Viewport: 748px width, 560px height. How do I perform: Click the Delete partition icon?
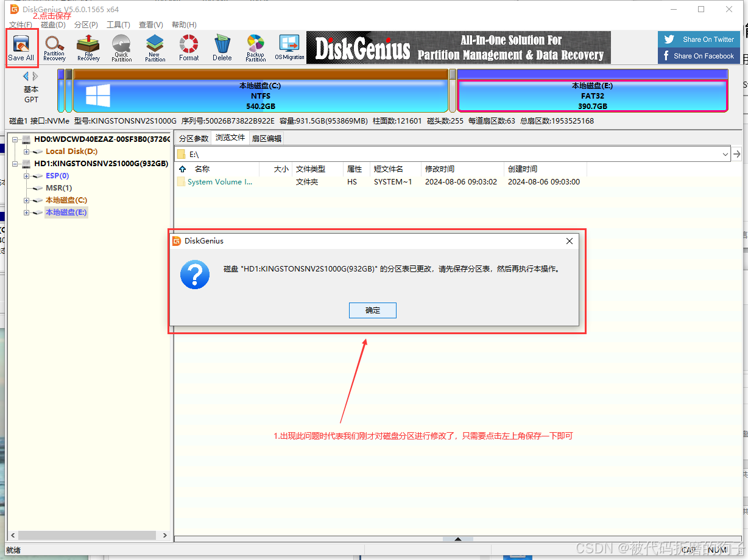click(x=222, y=47)
